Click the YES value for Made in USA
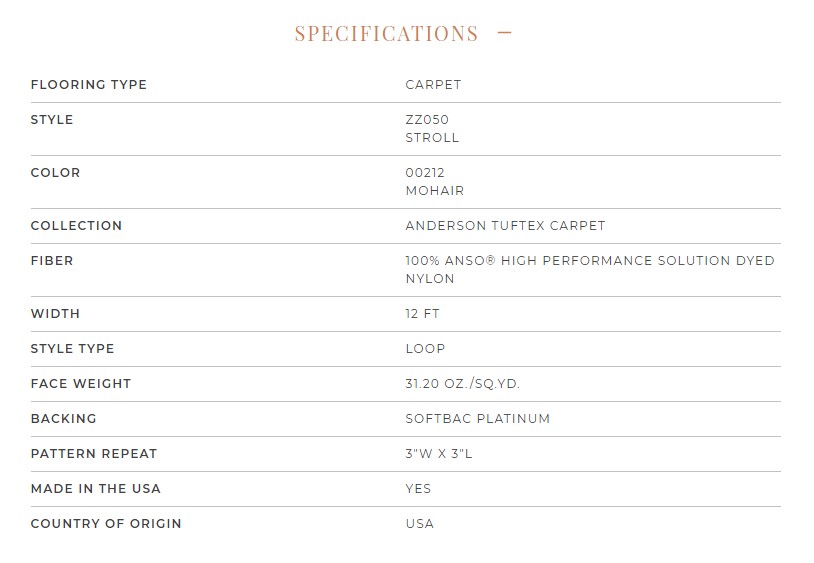 tap(418, 488)
